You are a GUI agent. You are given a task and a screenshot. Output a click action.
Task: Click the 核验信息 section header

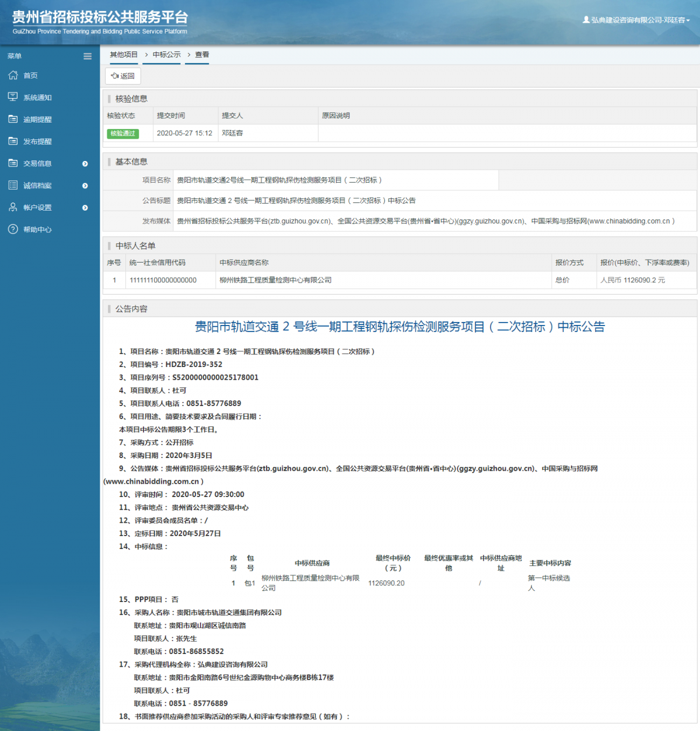(x=131, y=99)
